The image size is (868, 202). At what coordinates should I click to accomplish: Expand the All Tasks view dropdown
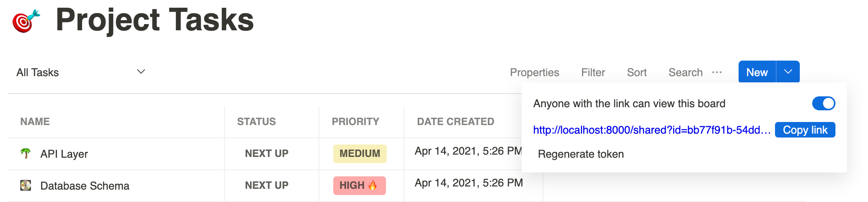[x=141, y=72]
